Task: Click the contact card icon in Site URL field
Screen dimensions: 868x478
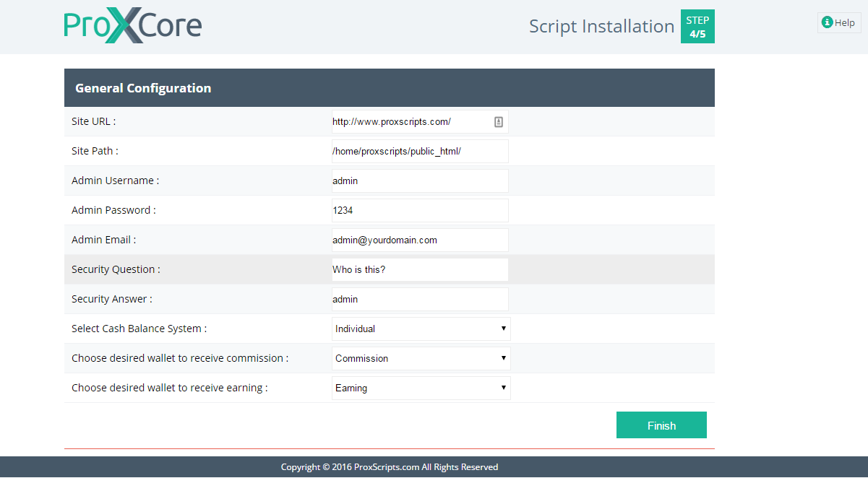Action: (x=498, y=122)
